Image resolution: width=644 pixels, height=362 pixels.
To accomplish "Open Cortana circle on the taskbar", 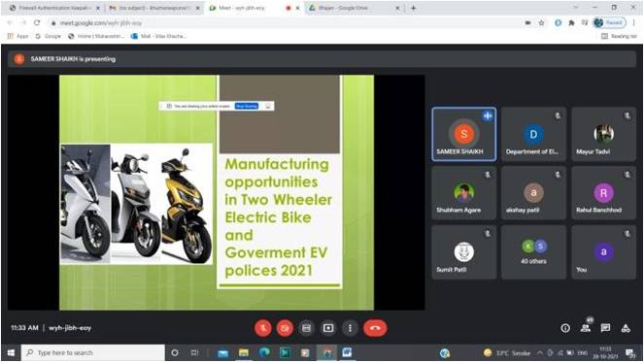I will click(x=175, y=352).
